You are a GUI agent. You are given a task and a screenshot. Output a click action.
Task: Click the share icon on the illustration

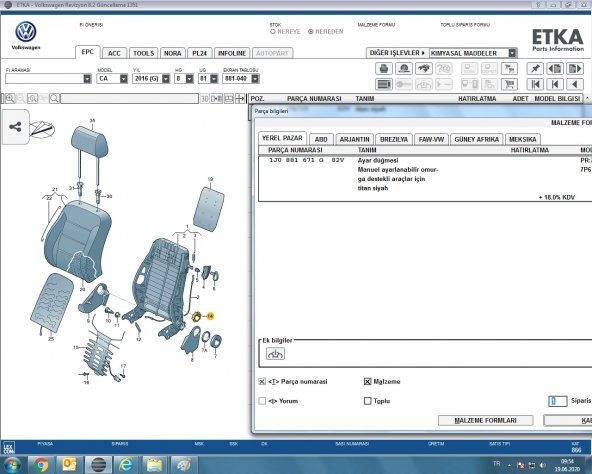click(15, 127)
